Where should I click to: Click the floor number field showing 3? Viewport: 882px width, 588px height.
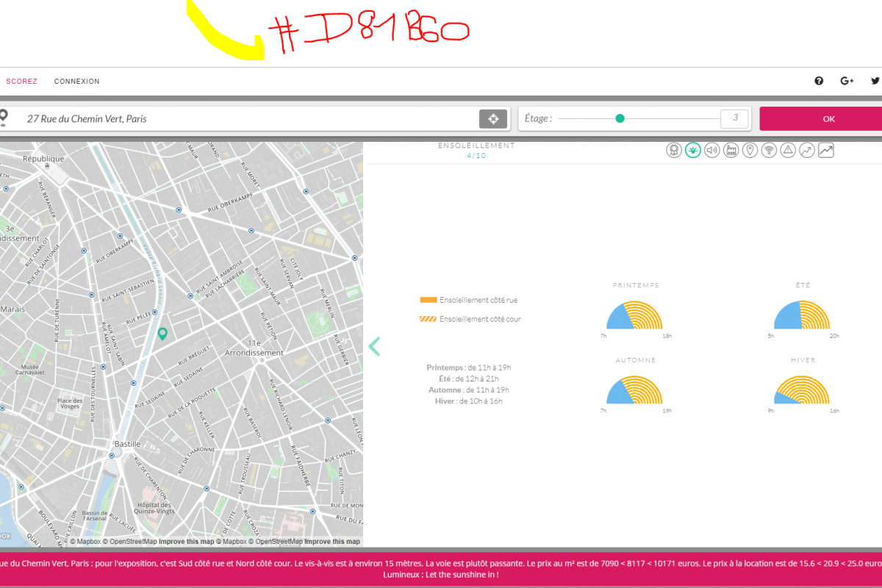click(734, 118)
